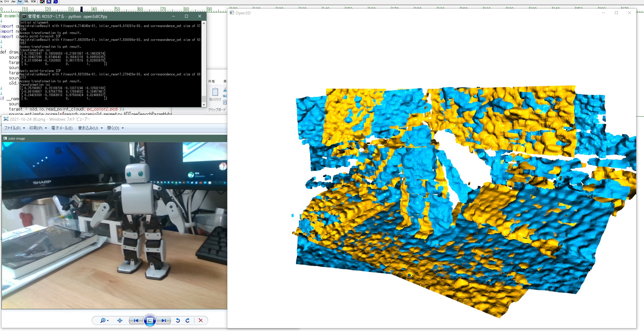Viewport: 644px width, 331px height.
Task: Rotate image counterclockwise
Action: coord(178,320)
